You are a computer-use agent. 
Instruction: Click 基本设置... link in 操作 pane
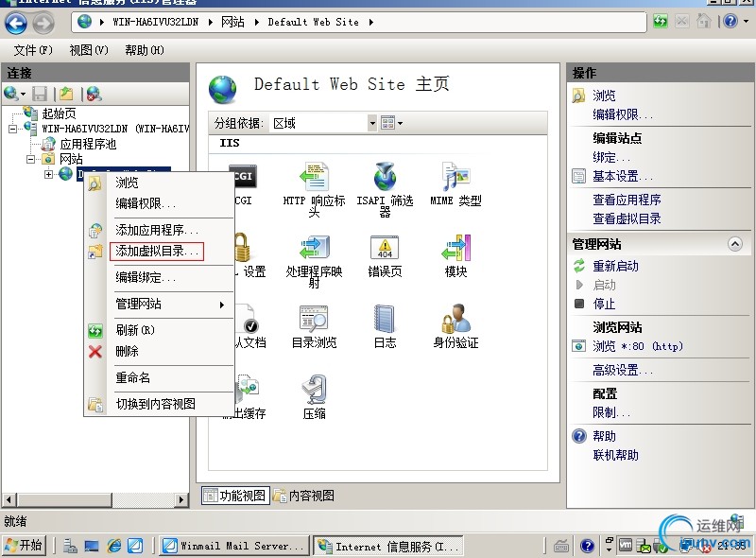pos(623,177)
